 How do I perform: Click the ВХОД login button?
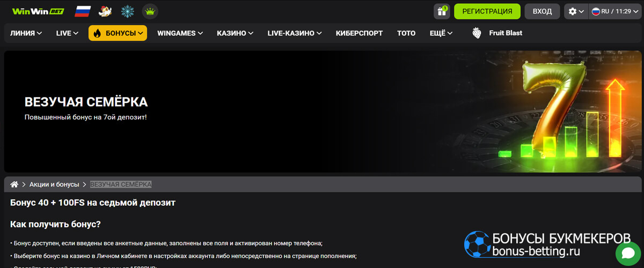pyautogui.click(x=542, y=11)
